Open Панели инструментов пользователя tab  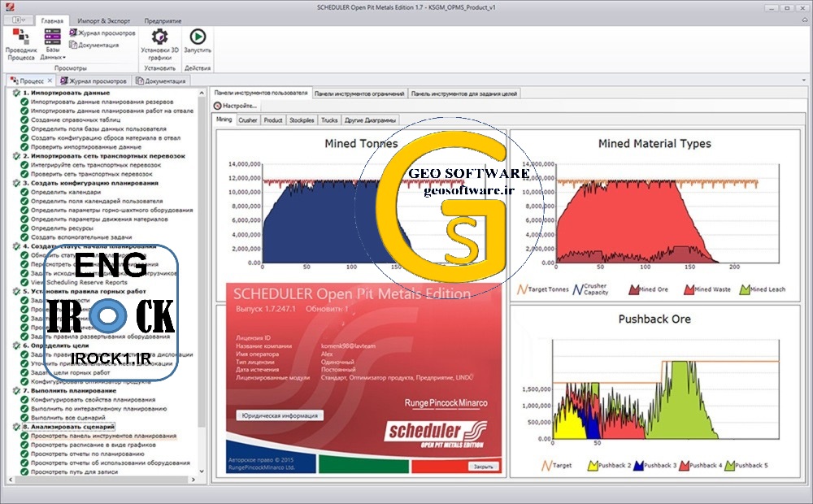261,93
